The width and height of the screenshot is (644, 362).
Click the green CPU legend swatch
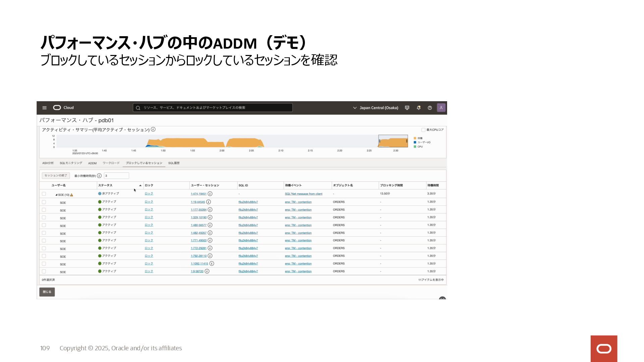pyautogui.click(x=415, y=147)
